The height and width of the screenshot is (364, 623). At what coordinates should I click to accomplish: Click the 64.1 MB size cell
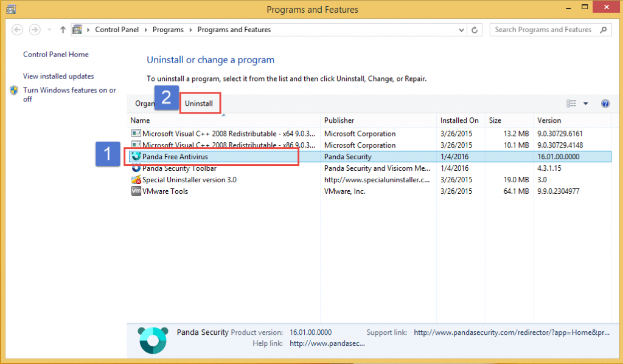(x=516, y=191)
